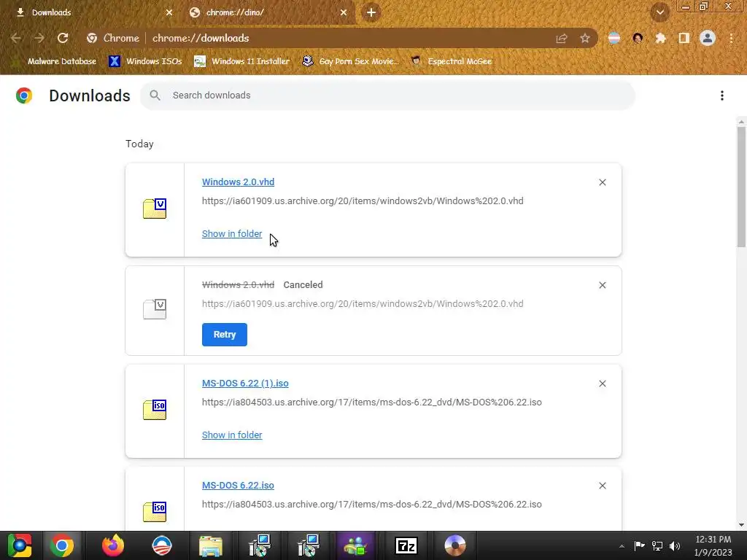Click the vertical scrollbar thumb

click(x=741, y=187)
